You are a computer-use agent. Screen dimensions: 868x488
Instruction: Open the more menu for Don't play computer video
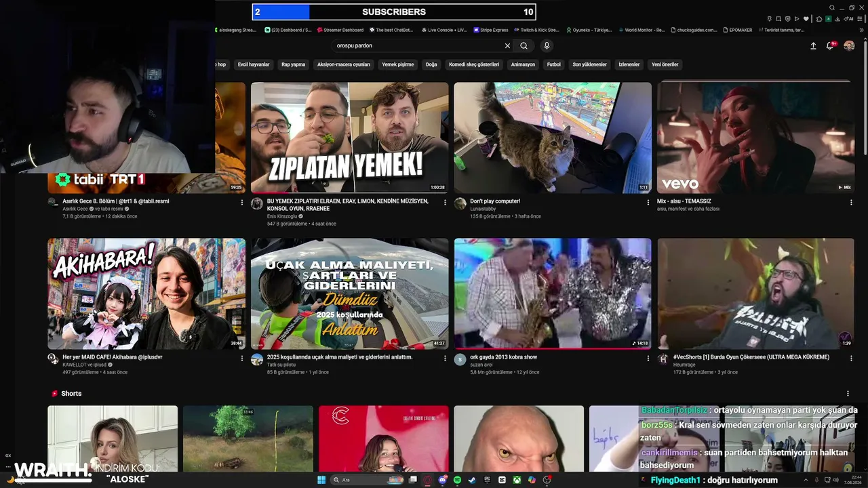[x=648, y=202]
